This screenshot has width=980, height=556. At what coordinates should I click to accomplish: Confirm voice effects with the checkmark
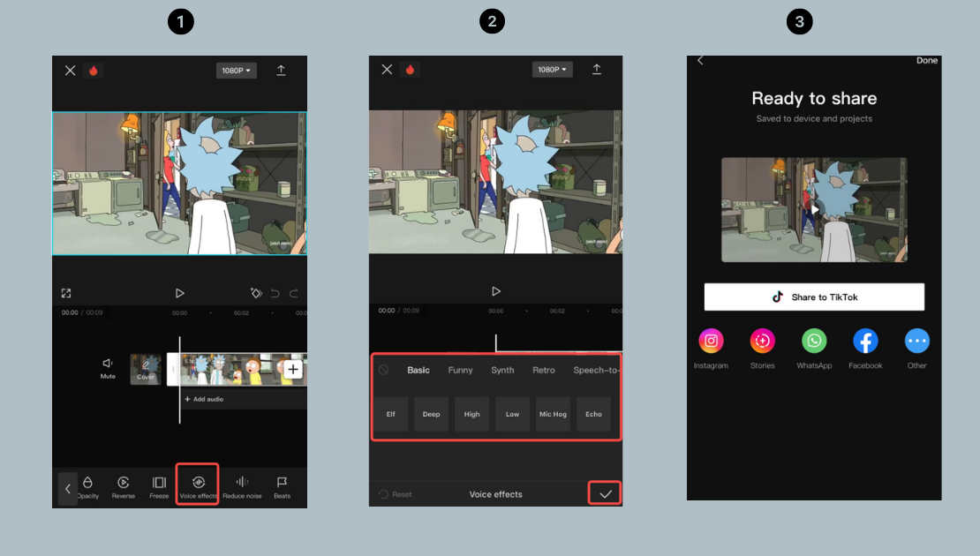605,493
